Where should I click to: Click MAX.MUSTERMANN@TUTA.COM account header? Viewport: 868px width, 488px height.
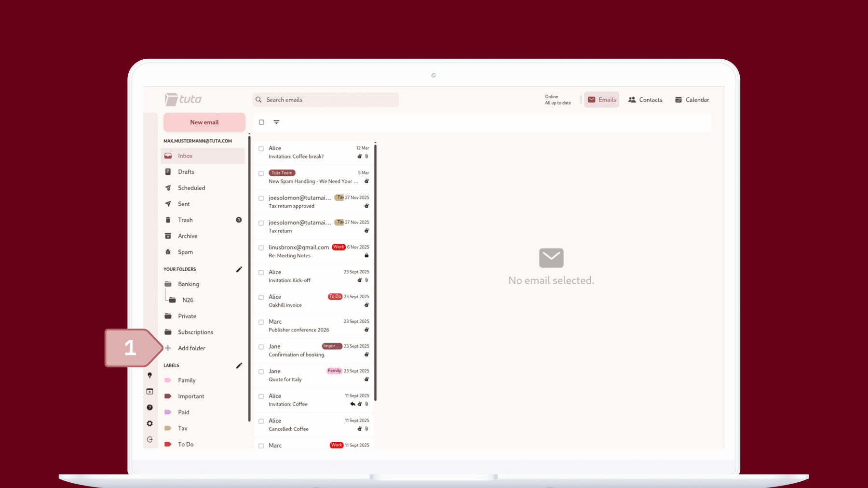(x=198, y=141)
